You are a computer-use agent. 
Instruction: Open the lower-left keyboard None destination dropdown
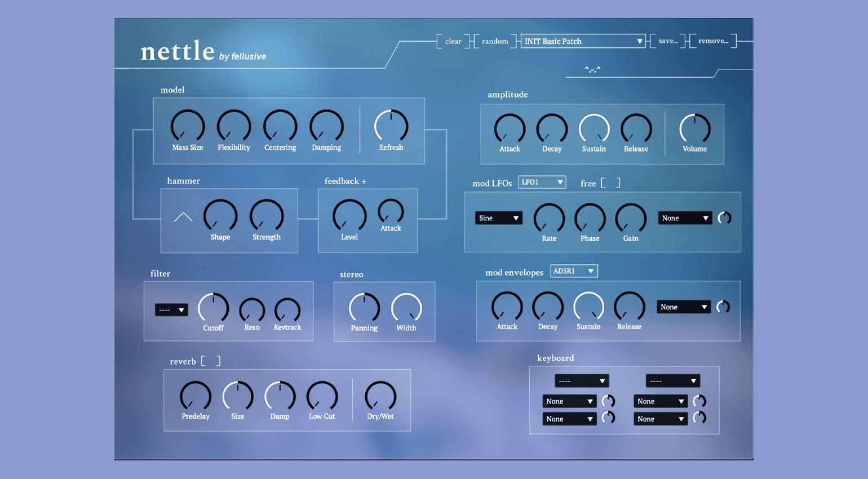click(569, 419)
